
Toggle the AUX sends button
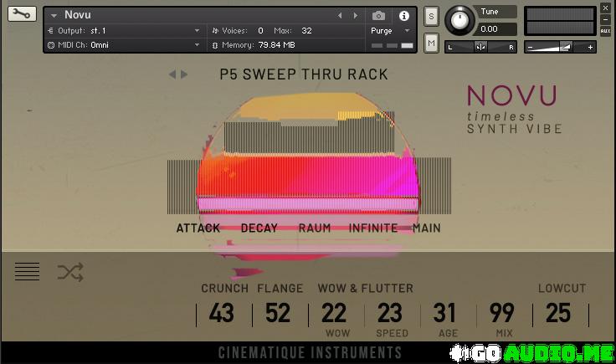[605, 31]
